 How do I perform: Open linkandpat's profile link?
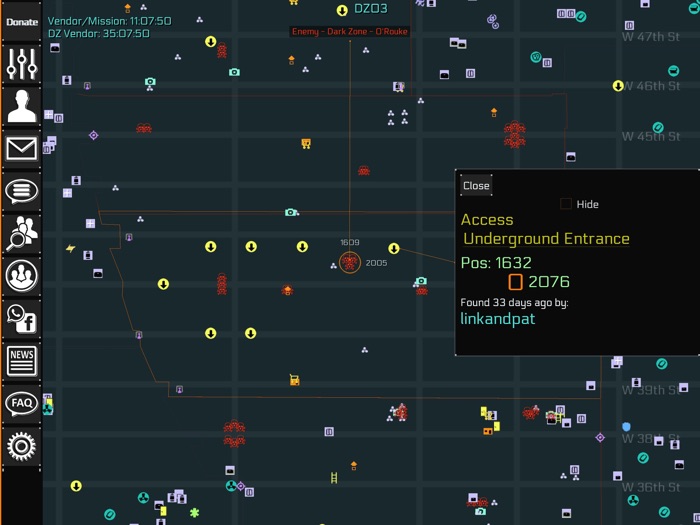(x=497, y=319)
